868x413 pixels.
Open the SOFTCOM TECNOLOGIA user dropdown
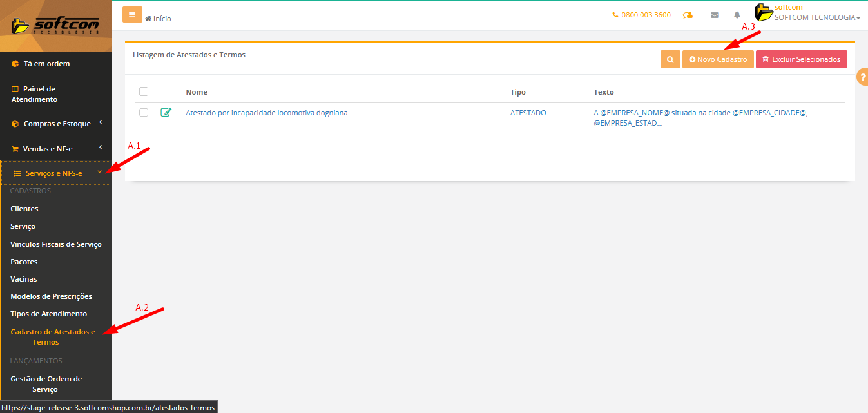click(816, 17)
